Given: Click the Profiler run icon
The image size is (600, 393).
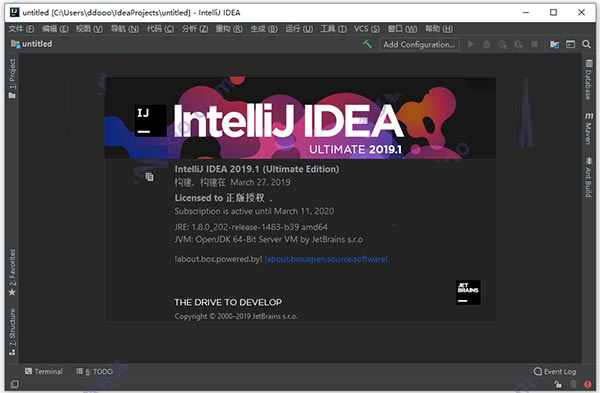Looking at the screenshot, I should [518, 44].
